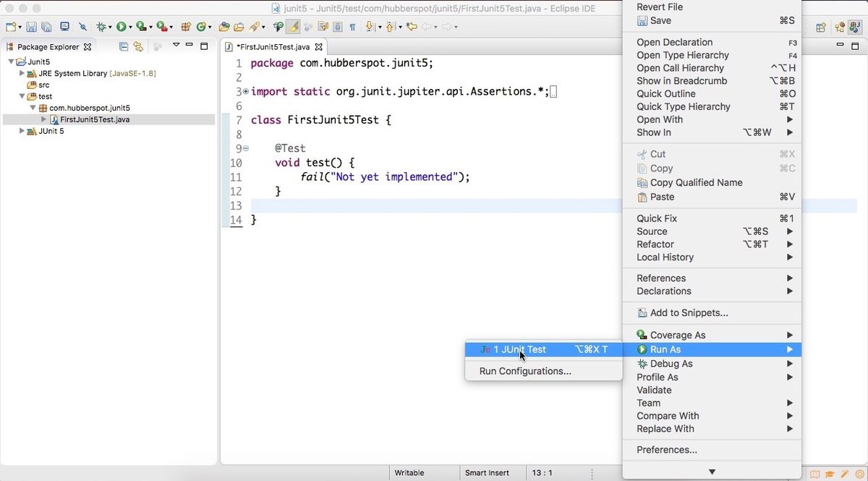The height and width of the screenshot is (481, 868).
Task: Open the New Java Class dropdown arrow
Action: click(x=210, y=27)
